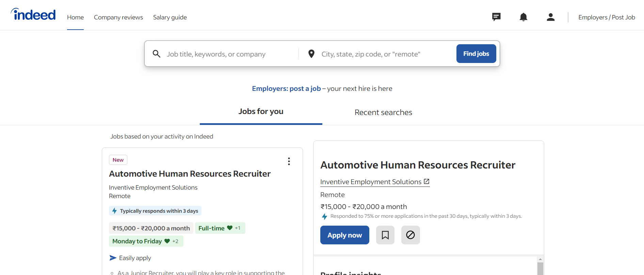Screen dimensions: 644x275
Task: Click the three-dot menu on job card
Action: coord(289,161)
